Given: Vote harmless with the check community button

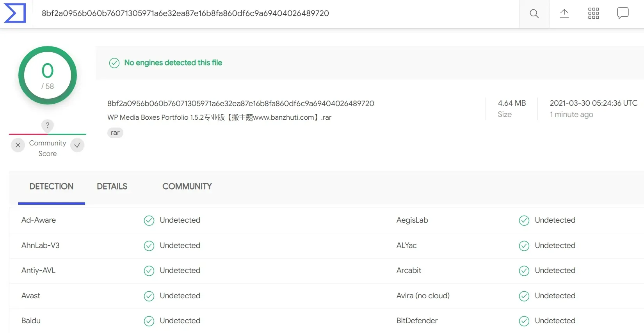Looking at the screenshot, I should pos(77,145).
